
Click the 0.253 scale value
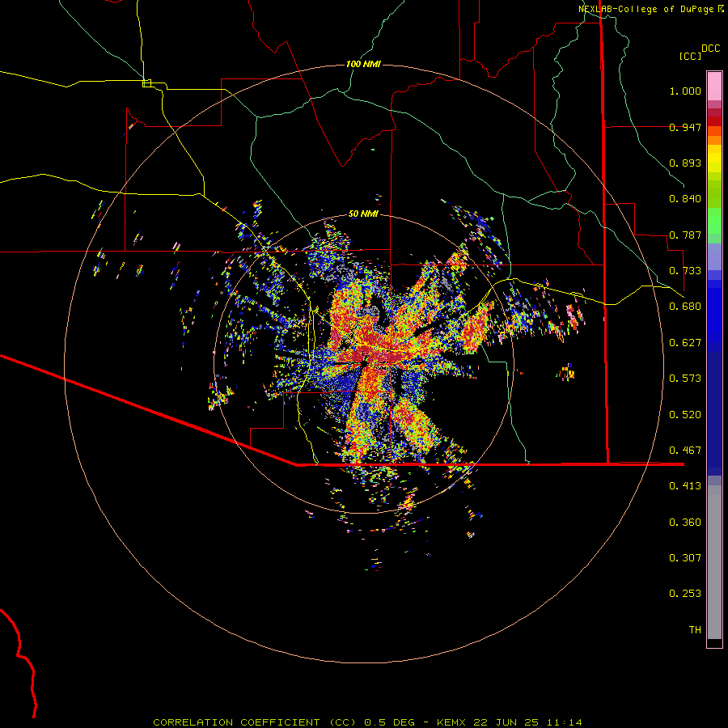click(685, 594)
